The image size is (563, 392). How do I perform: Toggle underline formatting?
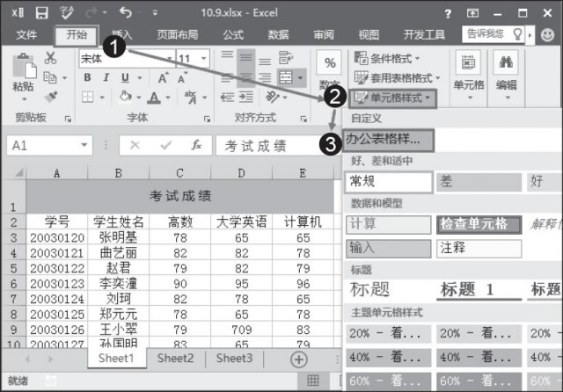[x=125, y=77]
